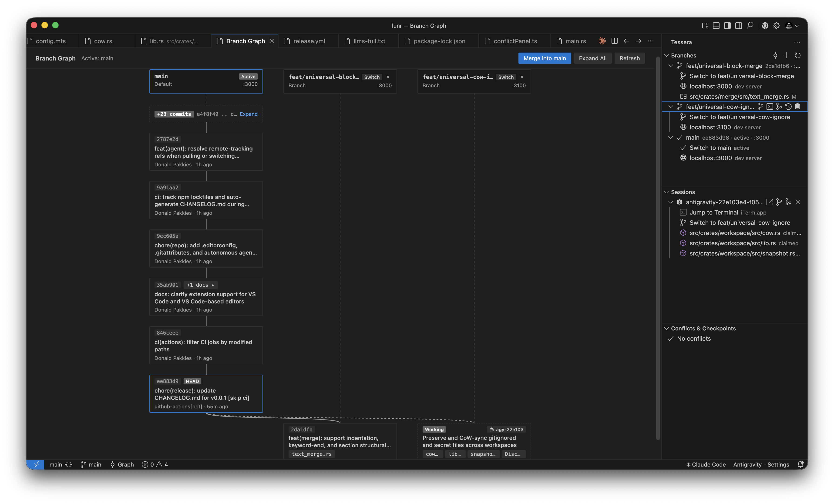This screenshot has width=834, height=504.
Task: Open the search magnifier in title bar
Action: pyautogui.click(x=750, y=25)
